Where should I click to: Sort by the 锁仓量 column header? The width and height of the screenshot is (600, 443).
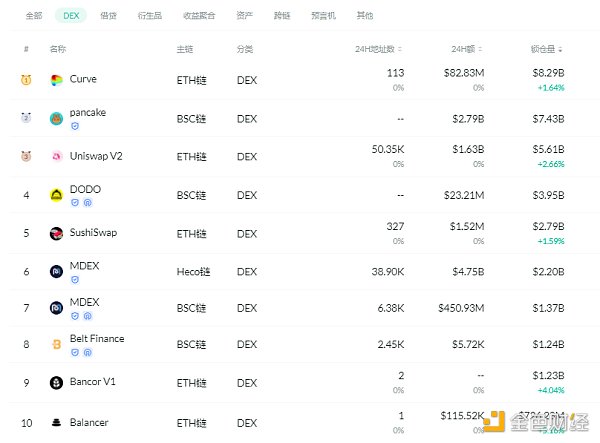pos(546,49)
